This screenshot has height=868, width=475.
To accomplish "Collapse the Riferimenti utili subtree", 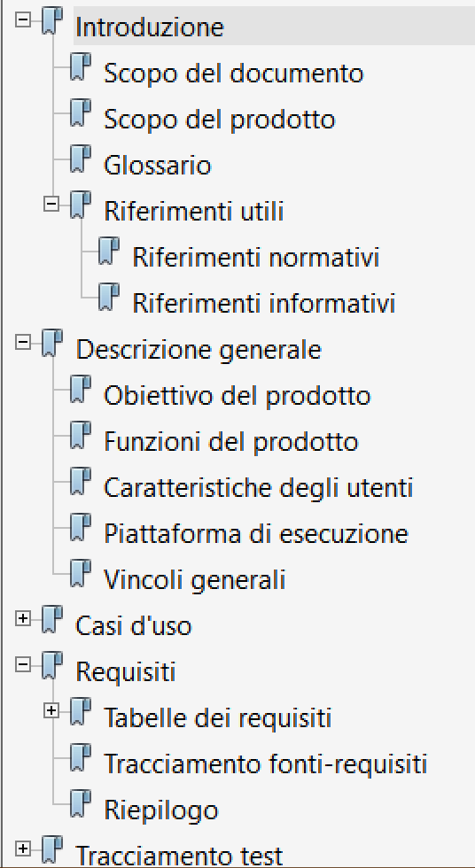I will click(51, 205).
